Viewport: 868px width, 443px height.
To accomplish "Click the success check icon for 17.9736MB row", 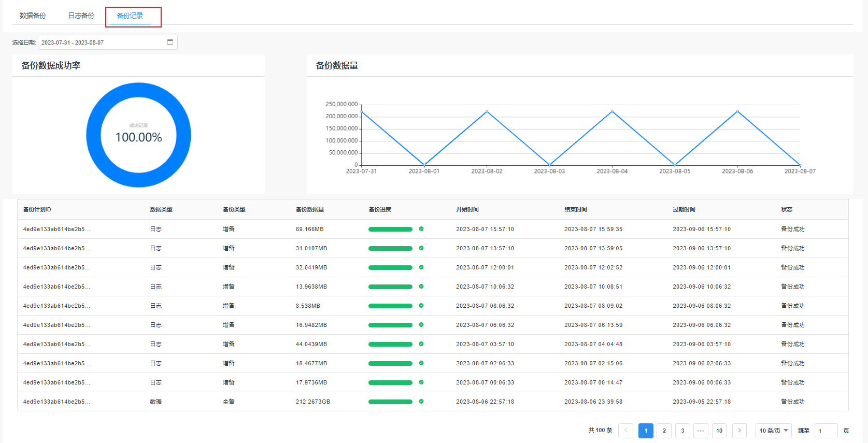I will pyautogui.click(x=421, y=382).
